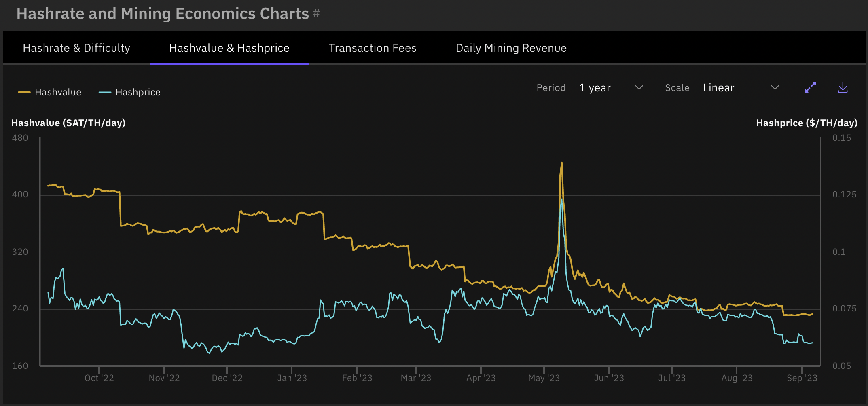Click the Jun '23 x-axis label
The width and height of the screenshot is (868, 406).
pos(609,378)
